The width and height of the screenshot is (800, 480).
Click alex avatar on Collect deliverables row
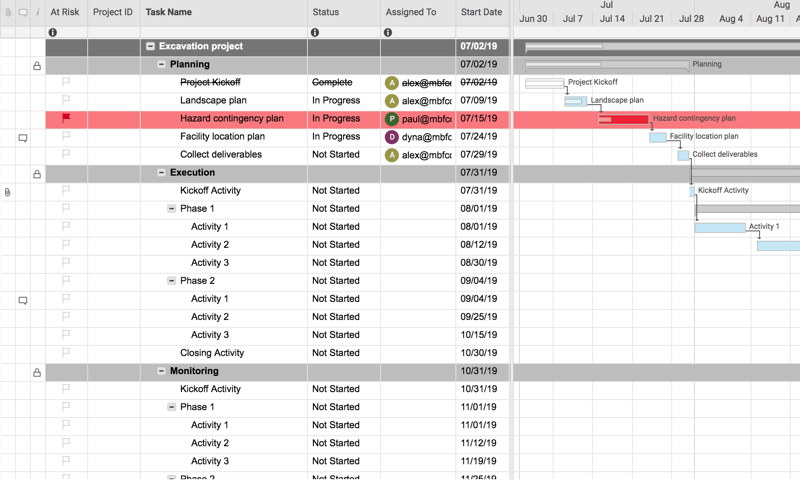[x=391, y=155]
